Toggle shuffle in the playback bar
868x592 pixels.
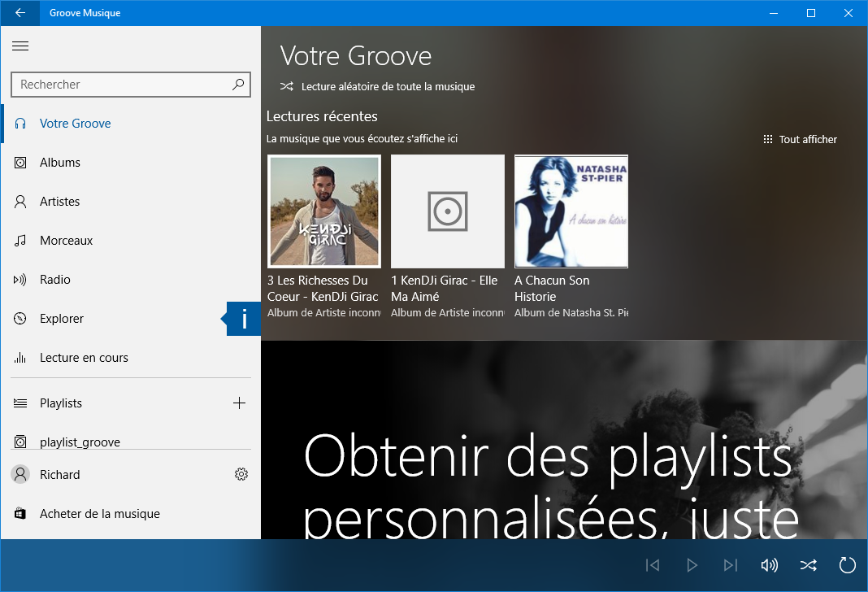pyautogui.click(x=808, y=565)
